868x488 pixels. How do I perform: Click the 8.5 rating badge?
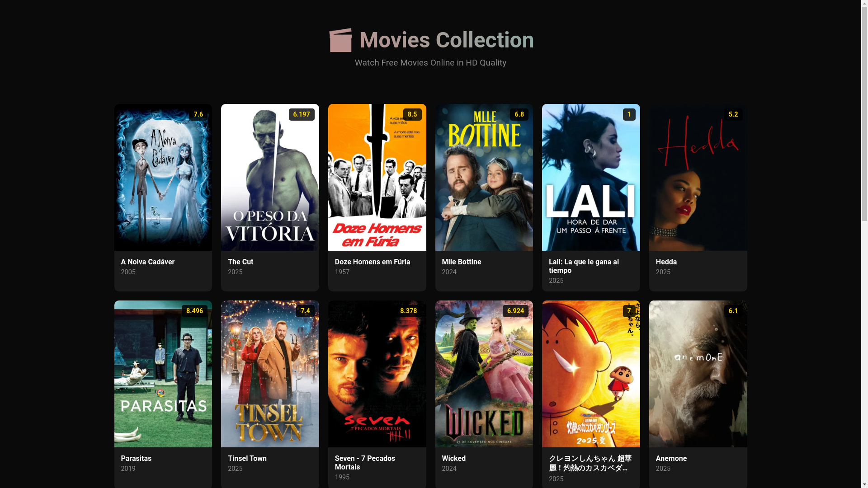[412, 114]
